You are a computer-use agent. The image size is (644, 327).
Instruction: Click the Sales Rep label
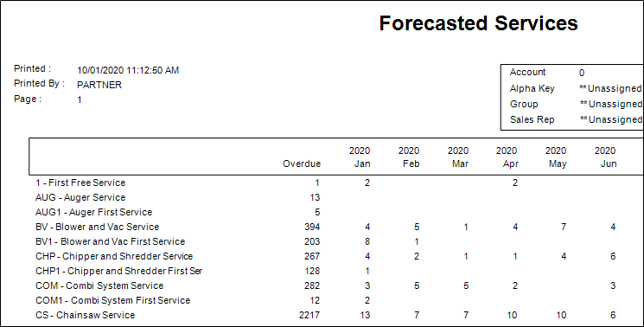click(x=532, y=119)
